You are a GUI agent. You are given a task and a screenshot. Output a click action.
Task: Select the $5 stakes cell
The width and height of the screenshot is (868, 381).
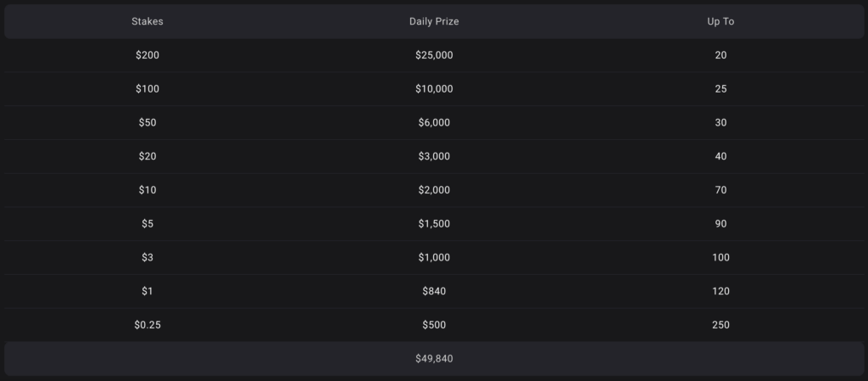click(147, 224)
